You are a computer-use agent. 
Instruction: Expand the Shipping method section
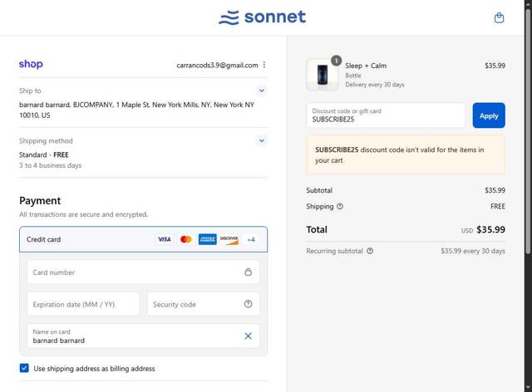(262, 140)
